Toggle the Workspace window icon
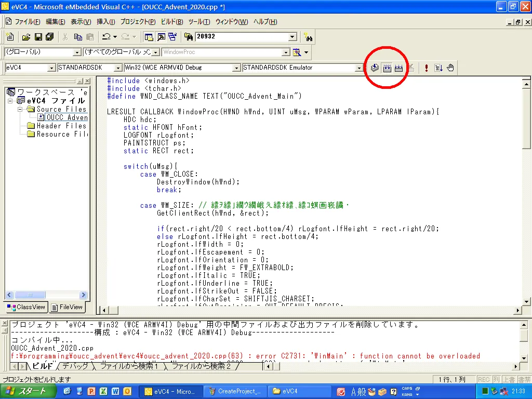 tap(149, 37)
